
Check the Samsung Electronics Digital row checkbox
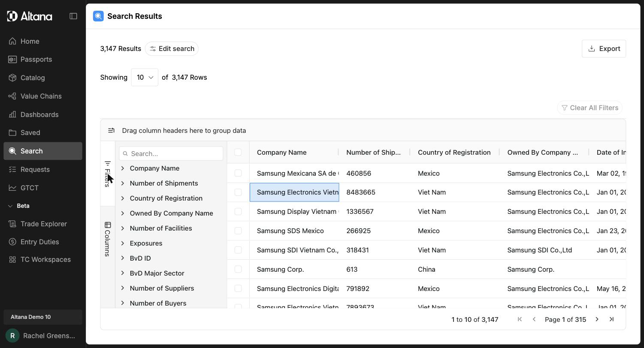238,288
